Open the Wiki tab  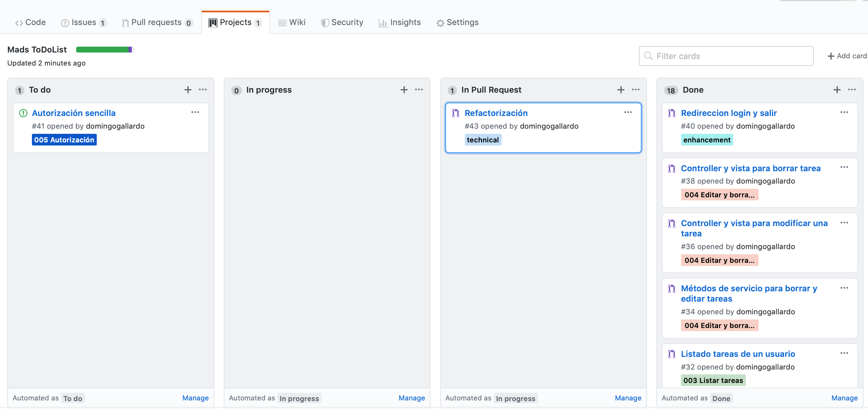pos(292,23)
